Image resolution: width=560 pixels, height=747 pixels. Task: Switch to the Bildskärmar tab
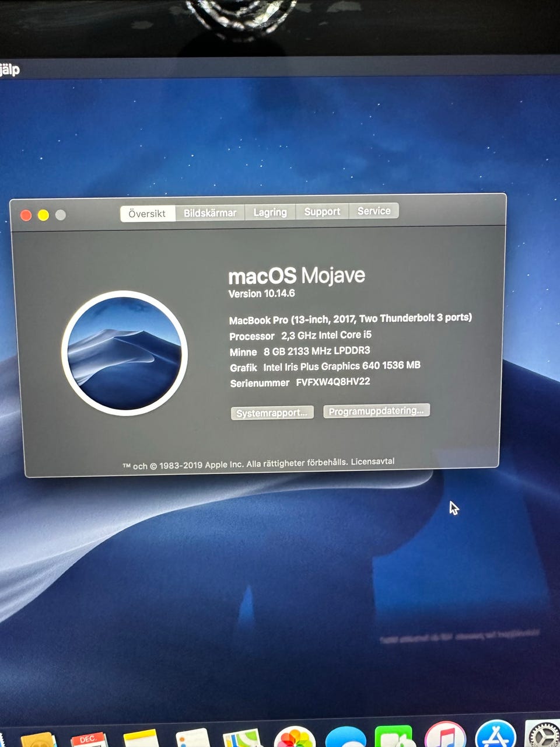[210, 213]
